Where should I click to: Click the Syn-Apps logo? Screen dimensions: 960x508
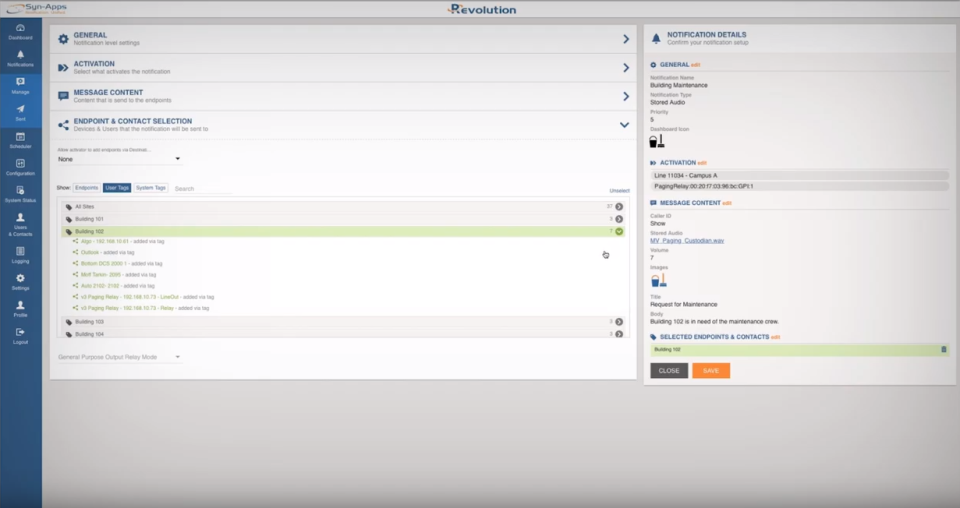point(37,9)
